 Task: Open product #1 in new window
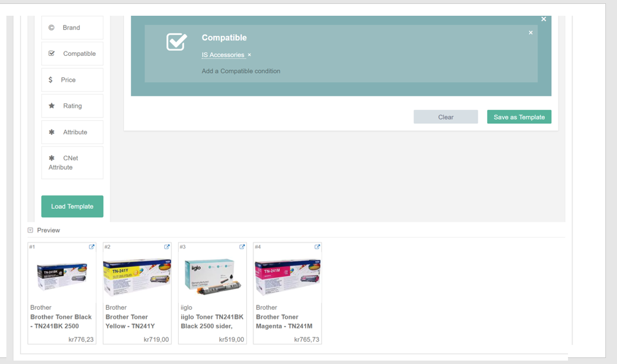pos(92,247)
